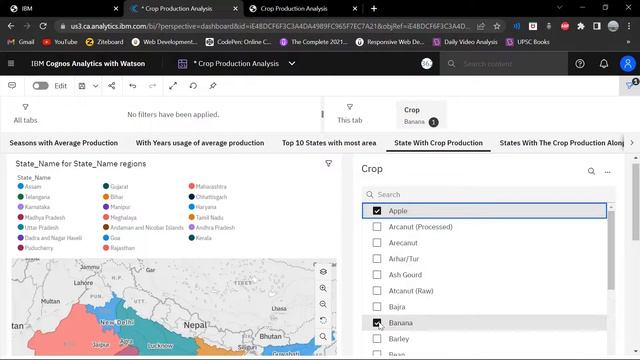The image size is (640, 360).
Task: Click the Assam legend color dot
Action: coord(20,186)
